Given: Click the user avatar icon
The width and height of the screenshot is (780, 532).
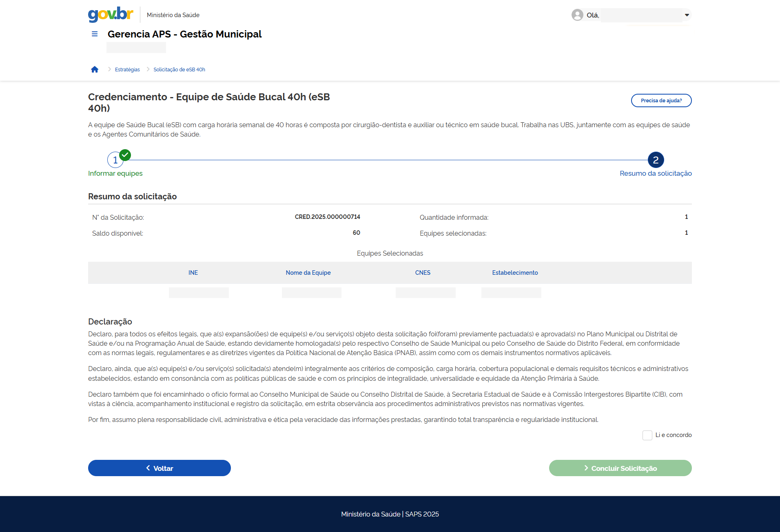Looking at the screenshot, I should [577, 15].
